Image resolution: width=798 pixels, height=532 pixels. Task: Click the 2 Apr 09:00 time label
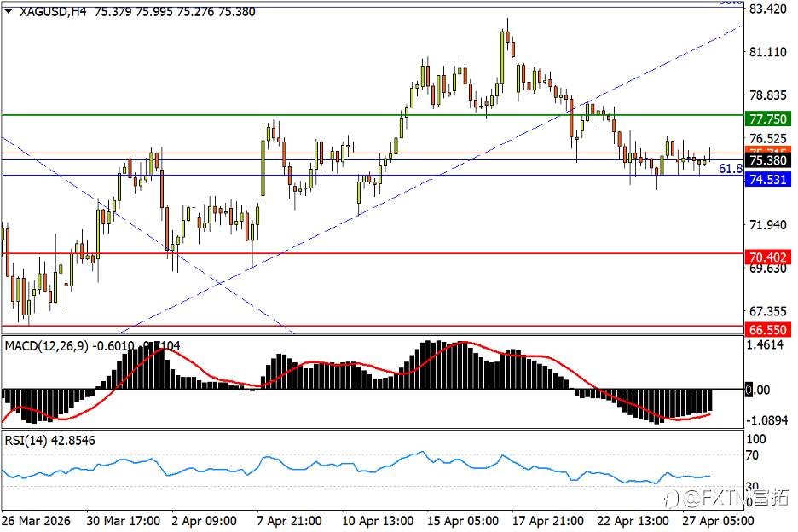[x=204, y=521]
